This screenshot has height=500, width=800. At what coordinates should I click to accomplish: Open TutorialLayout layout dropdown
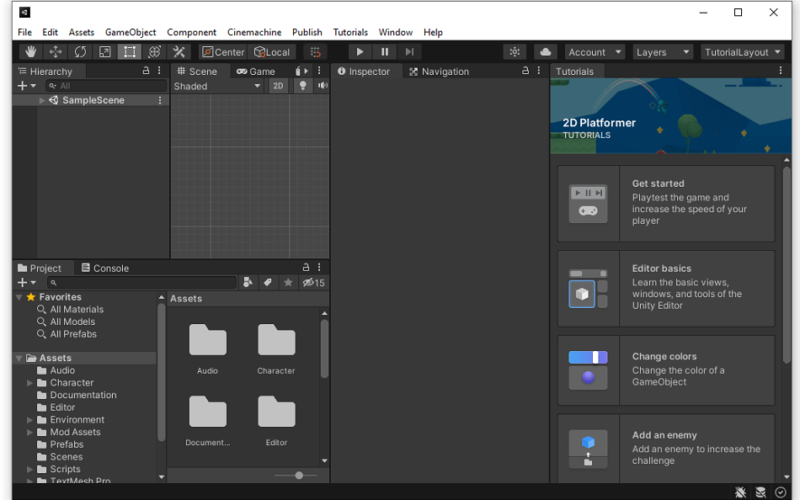click(x=742, y=52)
